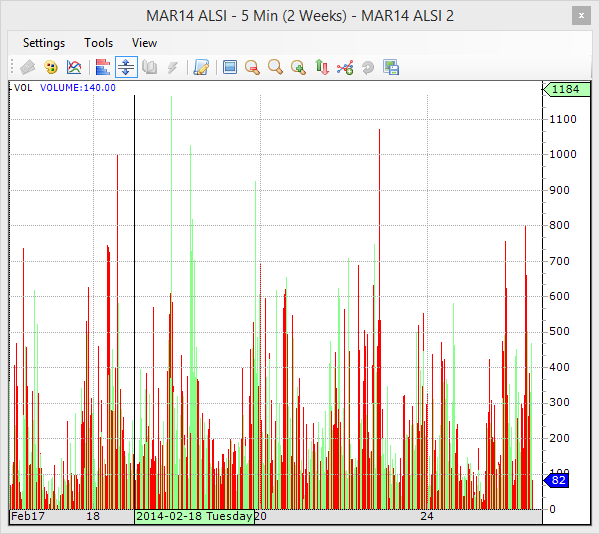Click the 2014-02-18 Tuesday date label
Screen dimensions: 600x534
coord(194,517)
